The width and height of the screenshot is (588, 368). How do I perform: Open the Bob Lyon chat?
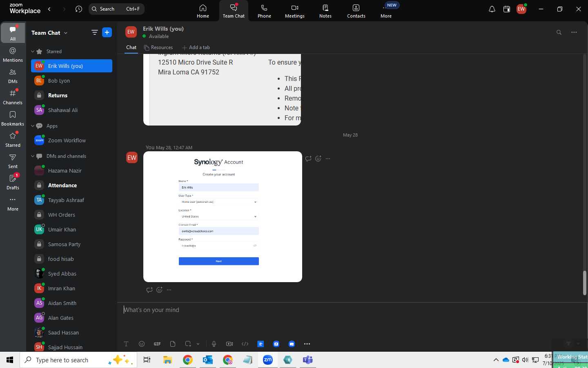point(71,81)
